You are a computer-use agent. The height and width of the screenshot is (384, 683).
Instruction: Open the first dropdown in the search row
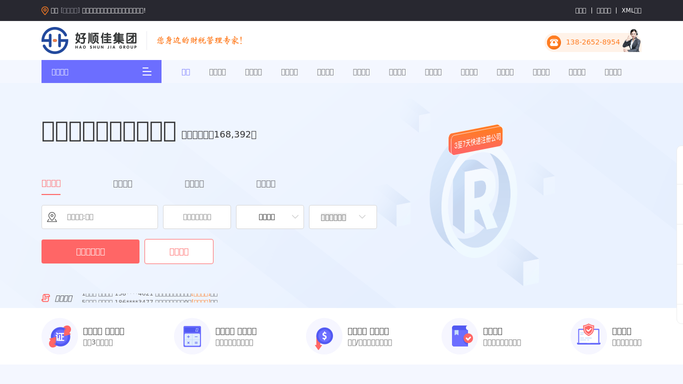point(270,217)
